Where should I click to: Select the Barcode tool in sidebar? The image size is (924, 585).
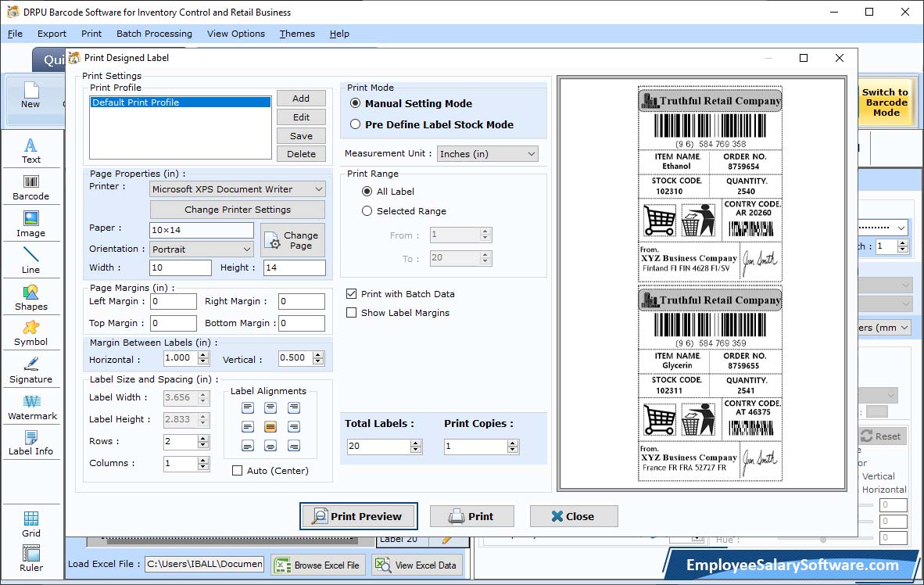tap(30, 188)
